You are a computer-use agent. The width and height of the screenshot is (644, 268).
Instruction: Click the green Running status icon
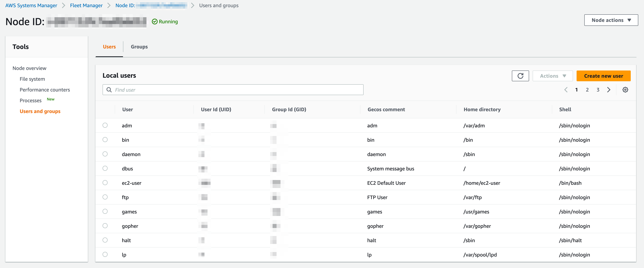[155, 22]
